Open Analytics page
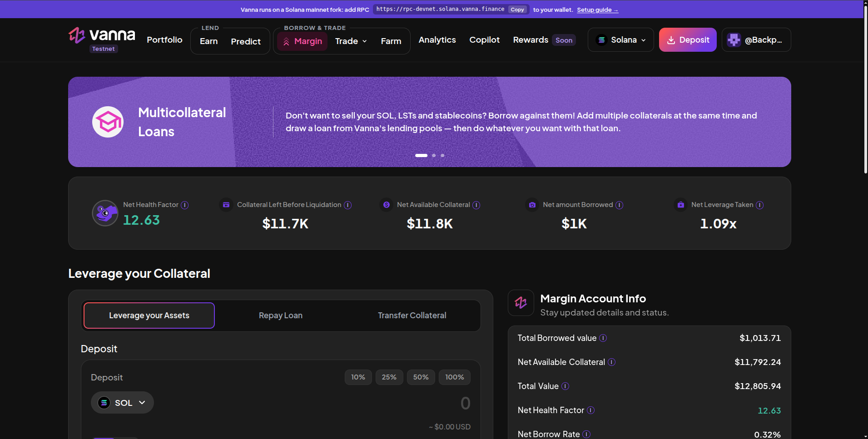Viewport: 868px width, 439px height. [x=437, y=40]
